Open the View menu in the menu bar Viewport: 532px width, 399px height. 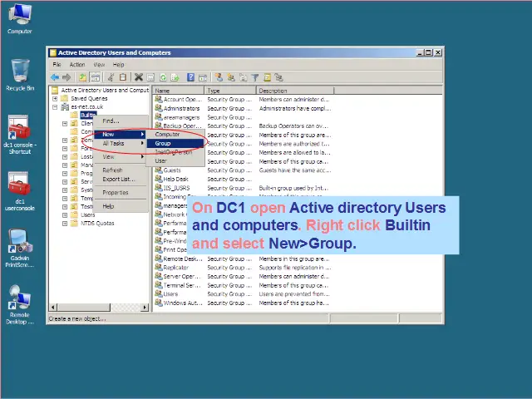pos(99,65)
